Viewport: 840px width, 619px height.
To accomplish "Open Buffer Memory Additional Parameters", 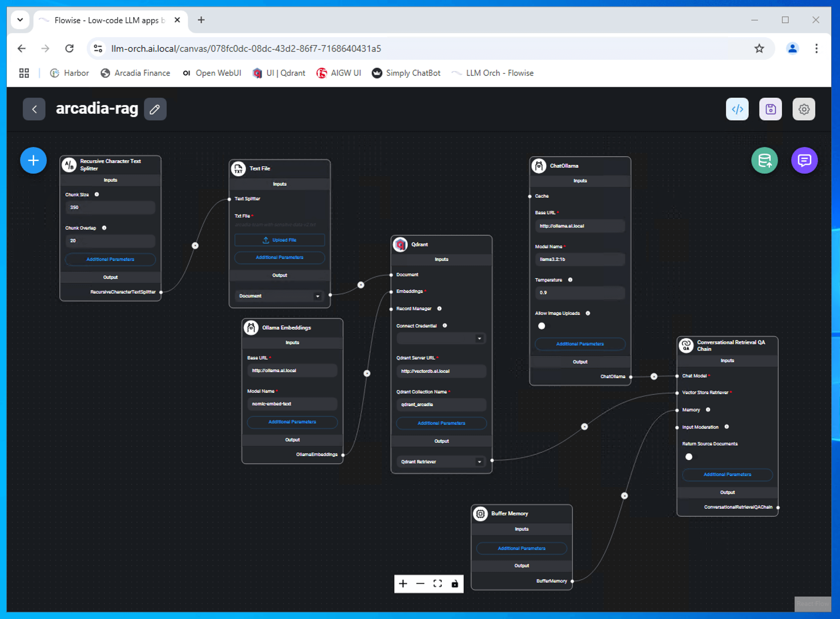I will click(521, 548).
